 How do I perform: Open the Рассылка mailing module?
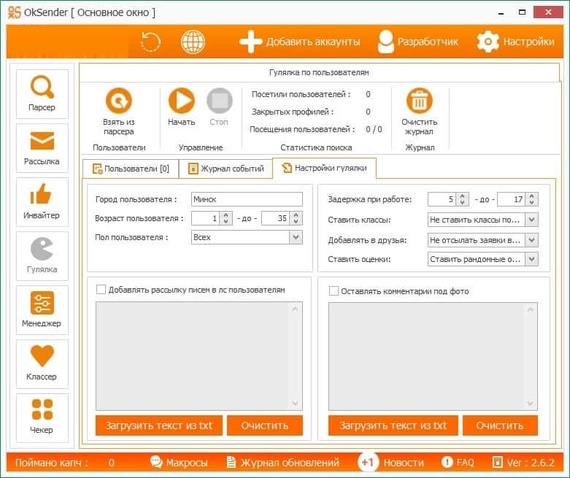[x=42, y=148]
